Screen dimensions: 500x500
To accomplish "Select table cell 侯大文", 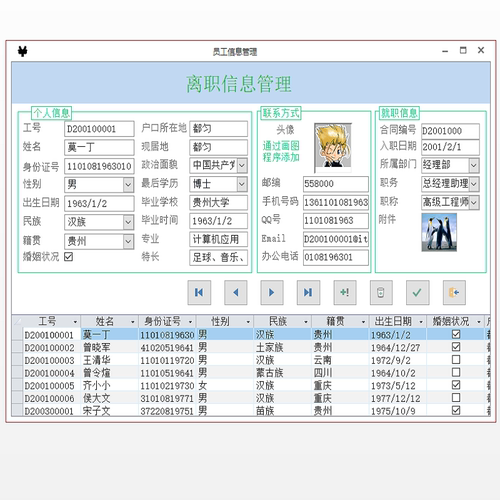I will point(110,398).
